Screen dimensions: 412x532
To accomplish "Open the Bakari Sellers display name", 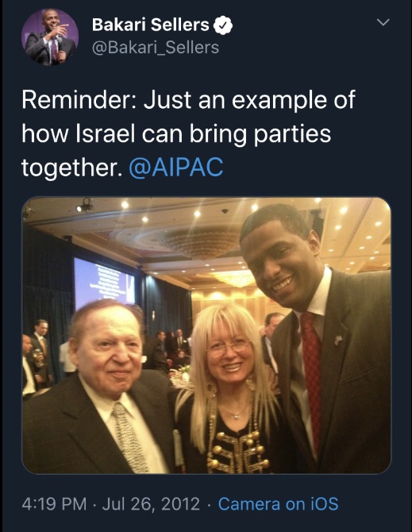I will (x=151, y=25).
